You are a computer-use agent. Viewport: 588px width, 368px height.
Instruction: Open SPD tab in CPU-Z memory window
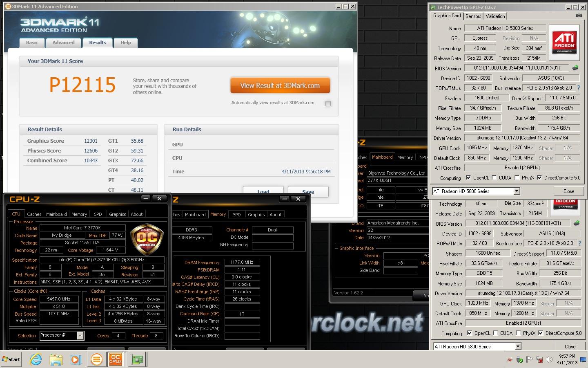tap(237, 215)
